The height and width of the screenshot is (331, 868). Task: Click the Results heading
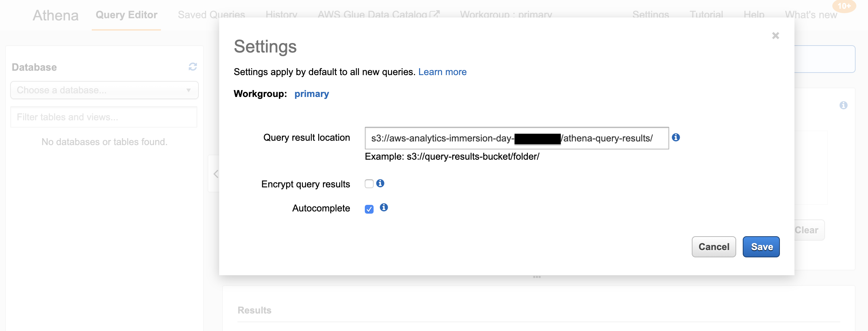tap(255, 310)
